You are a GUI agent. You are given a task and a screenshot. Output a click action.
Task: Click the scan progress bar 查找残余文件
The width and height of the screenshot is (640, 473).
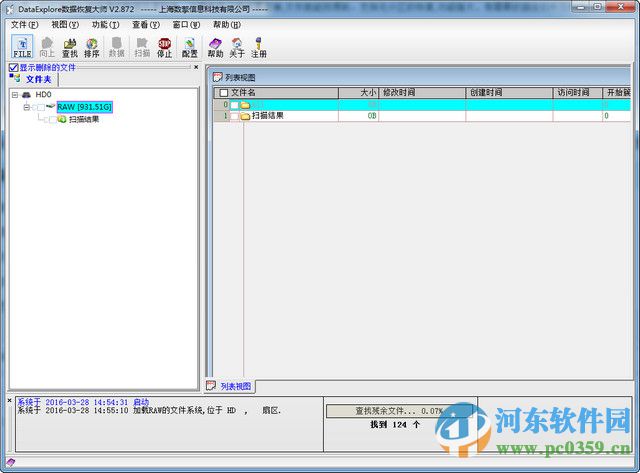click(400, 411)
